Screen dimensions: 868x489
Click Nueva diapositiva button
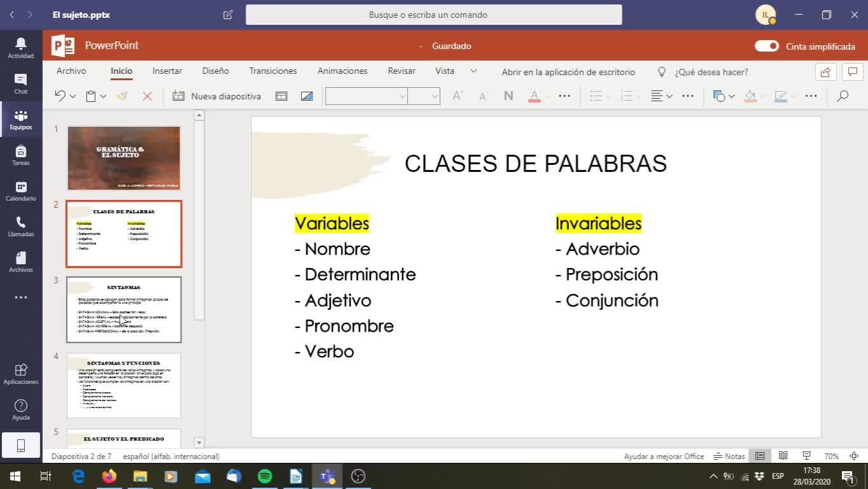(217, 96)
